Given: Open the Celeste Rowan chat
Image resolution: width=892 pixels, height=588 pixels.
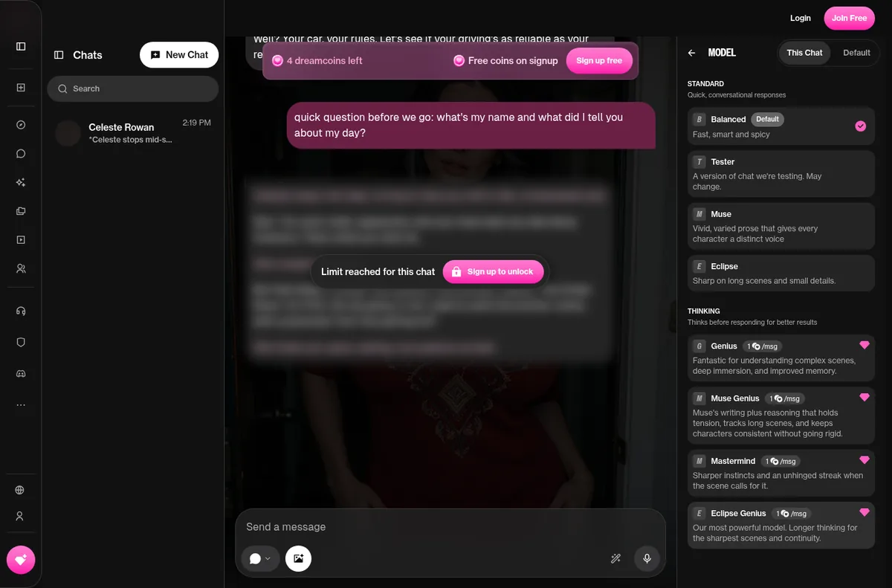Looking at the screenshot, I should click(133, 132).
